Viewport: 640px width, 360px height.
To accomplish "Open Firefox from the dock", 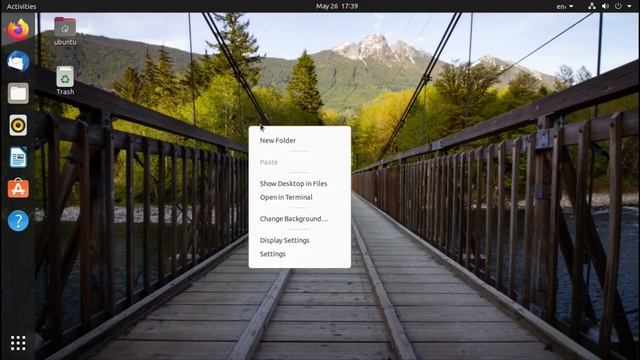I will 18,30.
